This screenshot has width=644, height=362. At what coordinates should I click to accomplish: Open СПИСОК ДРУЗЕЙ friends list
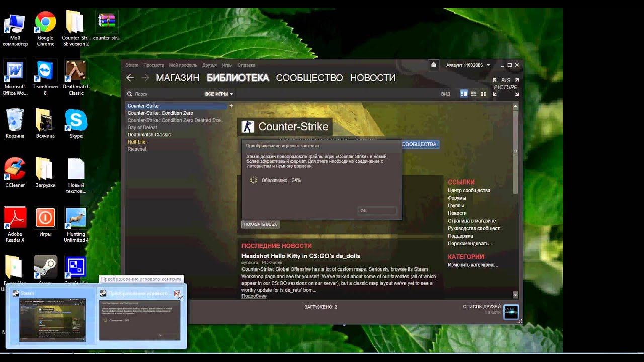(x=481, y=307)
